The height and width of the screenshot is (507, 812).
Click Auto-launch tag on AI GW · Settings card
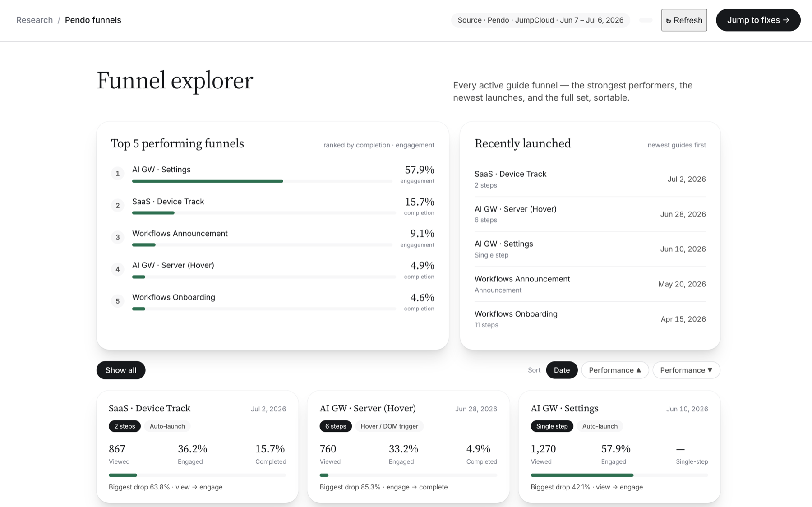(600, 426)
